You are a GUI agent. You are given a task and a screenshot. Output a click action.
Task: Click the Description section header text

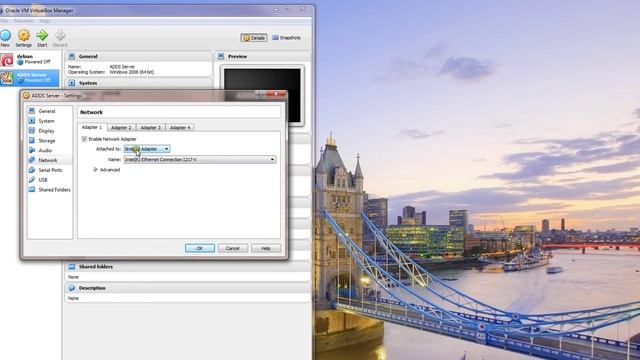92,288
